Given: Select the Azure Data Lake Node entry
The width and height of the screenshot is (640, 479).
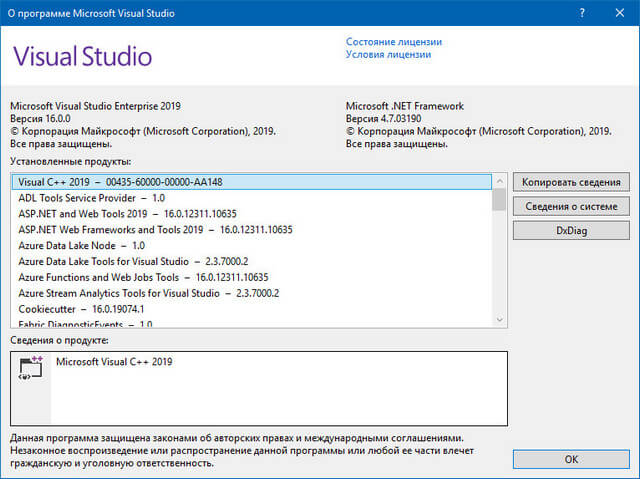Looking at the screenshot, I should (x=81, y=245).
